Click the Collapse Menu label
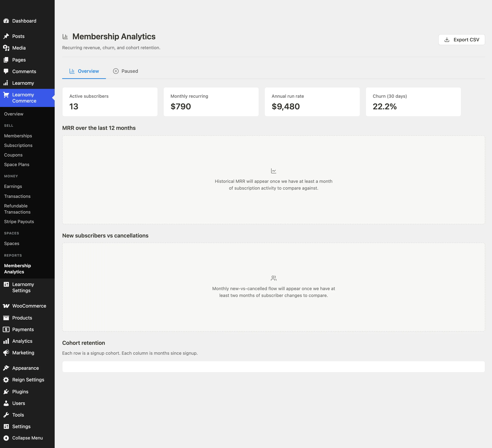492x448 pixels. tap(27, 438)
